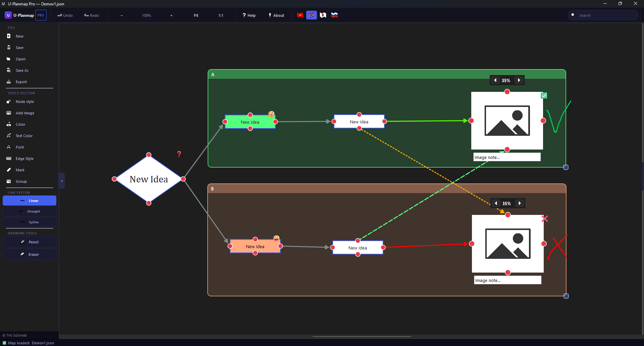Click the U-Planmap logo icon
Screen dimensions: 644x346
[x=8, y=15]
